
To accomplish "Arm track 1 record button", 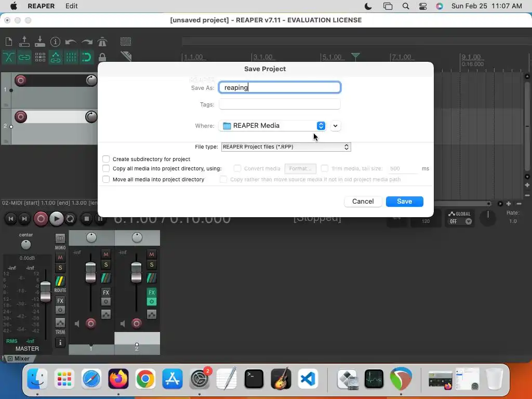I will [21, 81].
